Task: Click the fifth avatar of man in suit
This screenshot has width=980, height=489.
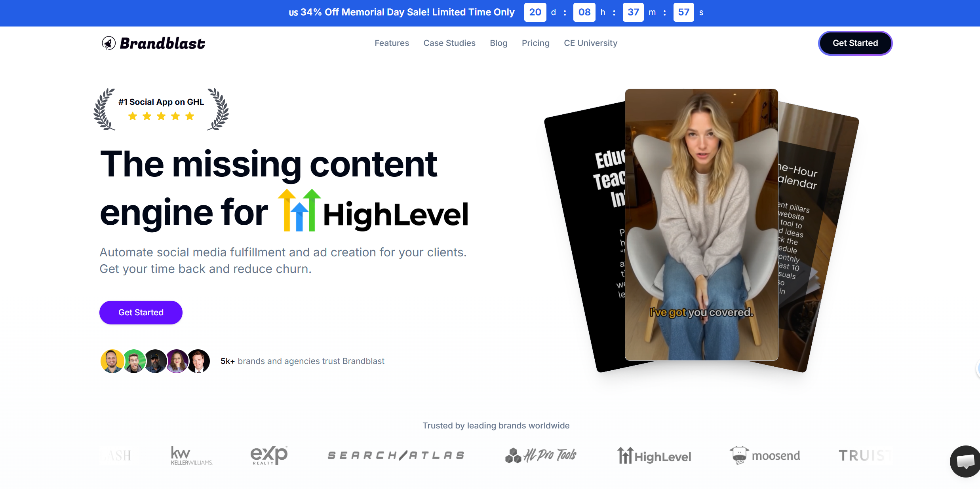Action: [198, 361]
